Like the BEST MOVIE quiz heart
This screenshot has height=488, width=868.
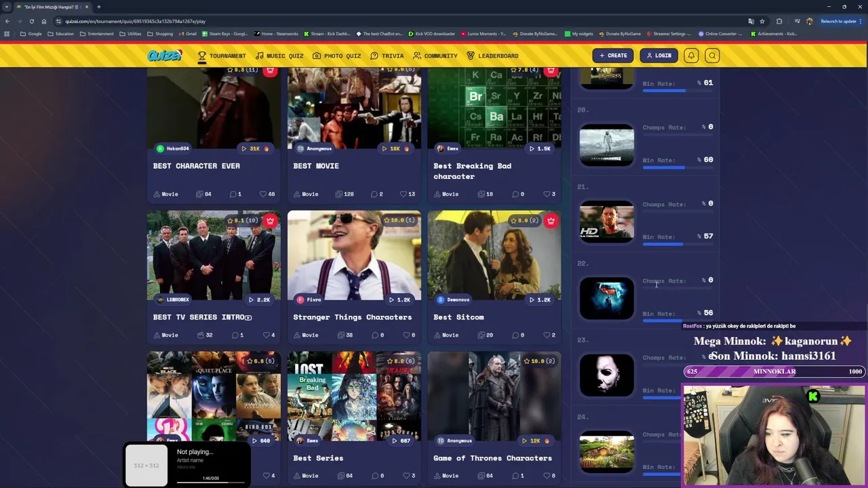pos(403,194)
